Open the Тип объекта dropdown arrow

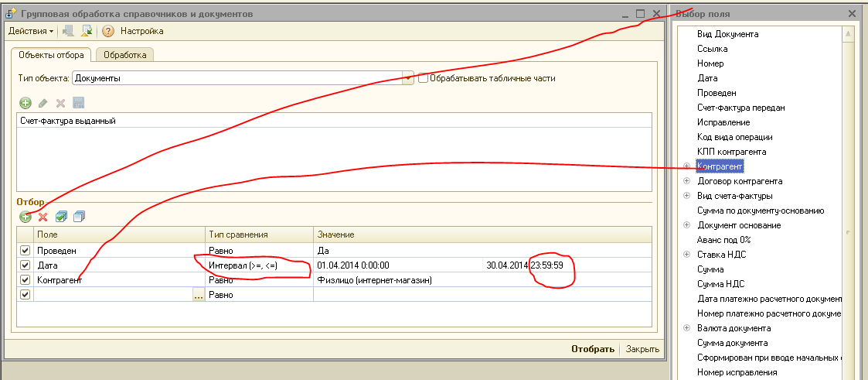[x=410, y=79]
